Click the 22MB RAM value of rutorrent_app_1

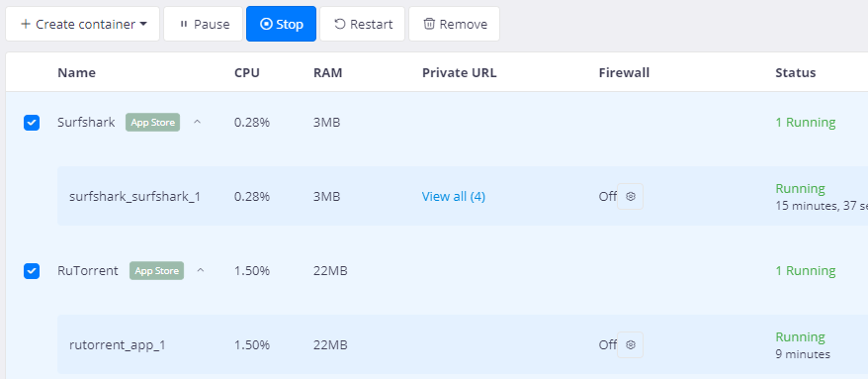[x=330, y=344]
